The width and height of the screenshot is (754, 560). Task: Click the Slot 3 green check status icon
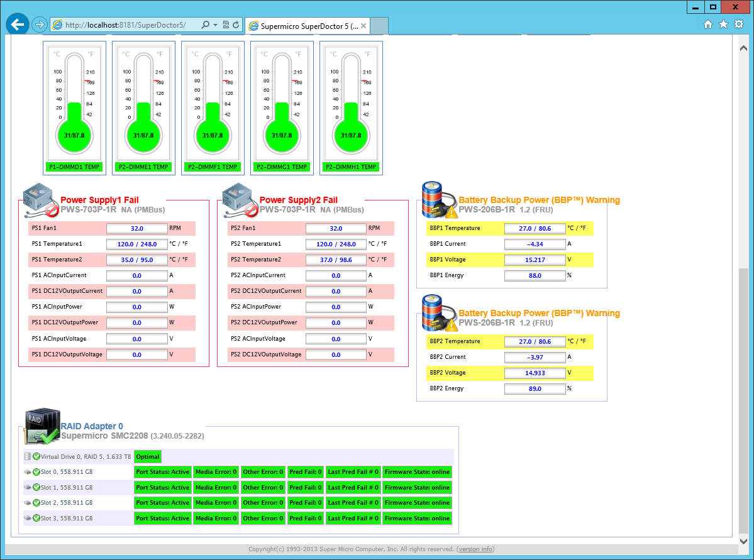coord(36,518)
